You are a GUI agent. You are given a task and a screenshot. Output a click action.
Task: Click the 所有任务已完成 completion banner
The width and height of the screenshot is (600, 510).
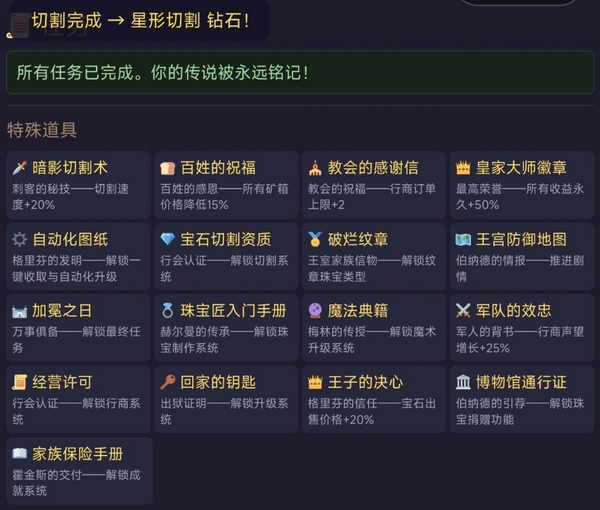tap(300, 72)
